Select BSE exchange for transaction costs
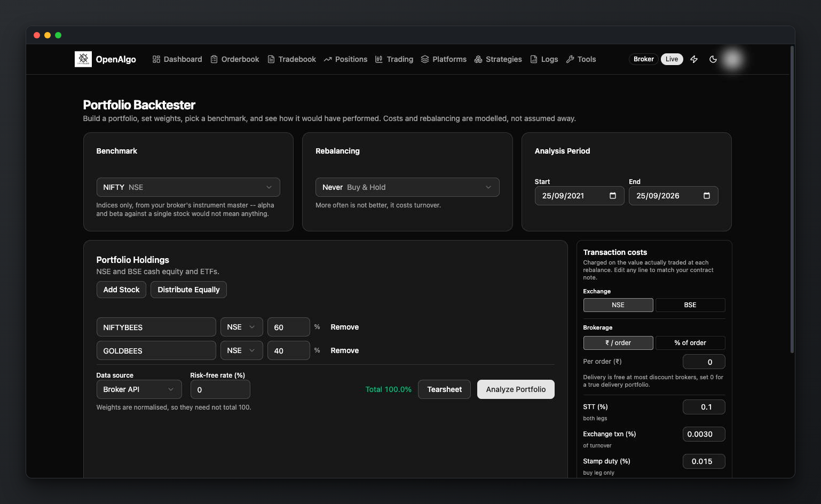 [x=690, y=305]
